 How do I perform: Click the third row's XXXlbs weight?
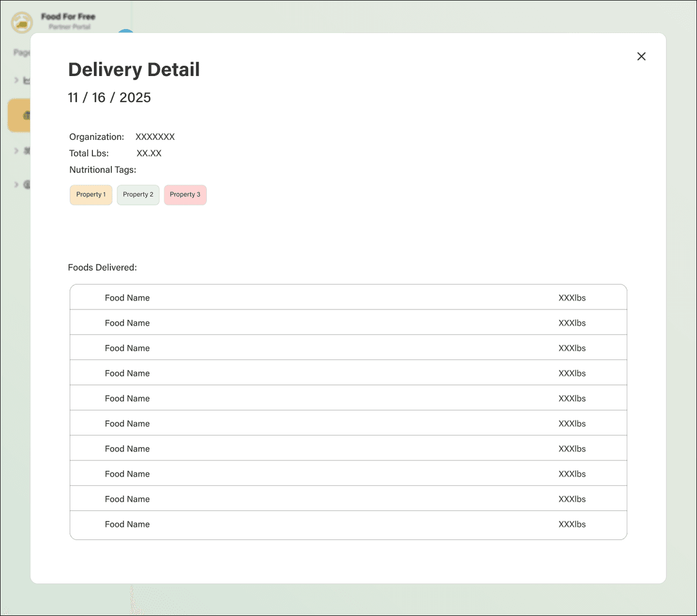572,348
